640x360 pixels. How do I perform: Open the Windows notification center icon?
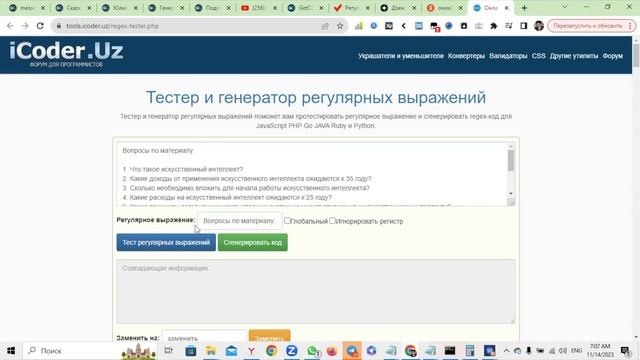[625, 351]
